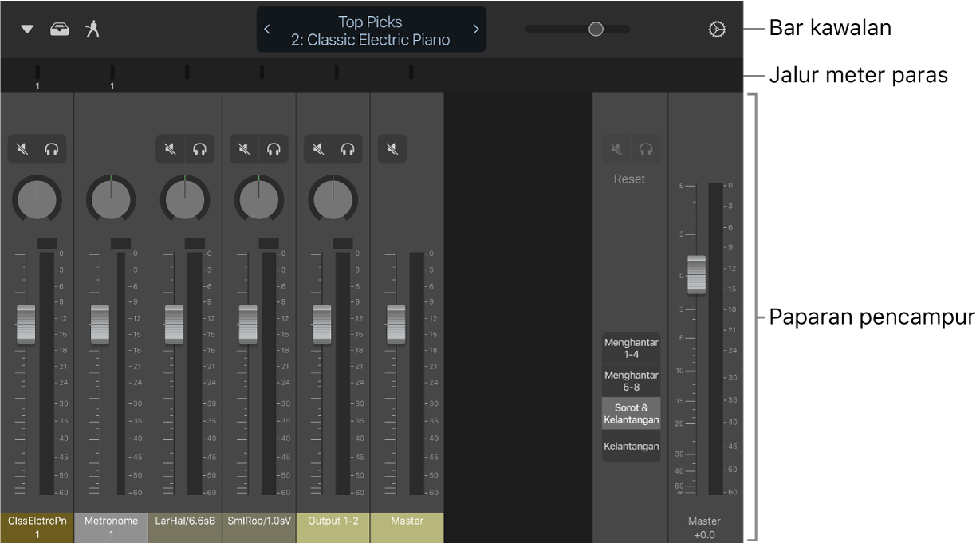Solo the ClssElctrcPn channel with headphones

[52, 148]
